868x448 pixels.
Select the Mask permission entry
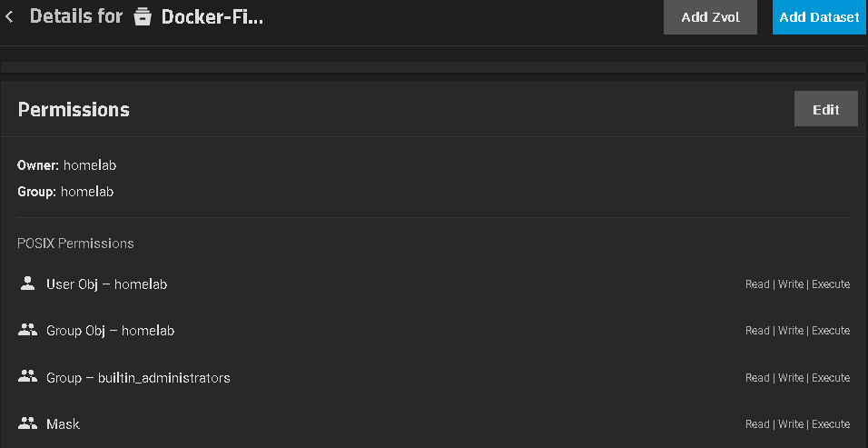63,424
